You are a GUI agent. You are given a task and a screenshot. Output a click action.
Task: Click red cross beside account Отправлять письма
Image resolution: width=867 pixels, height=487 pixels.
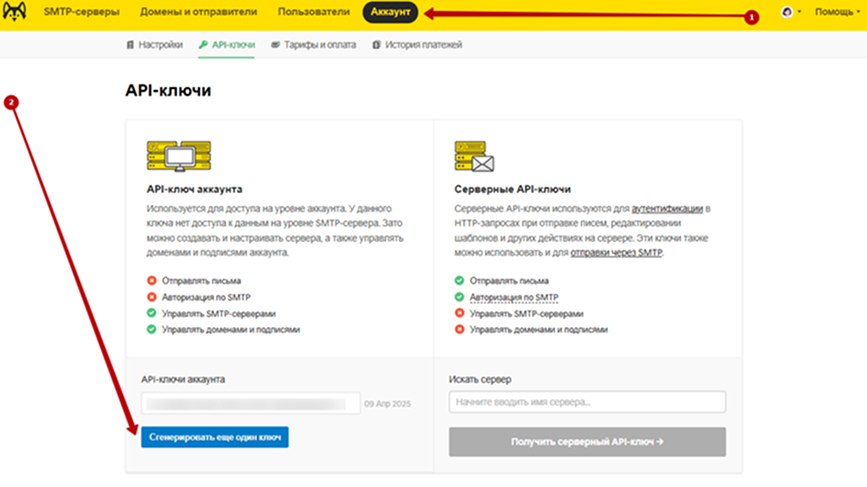(151, 281)
